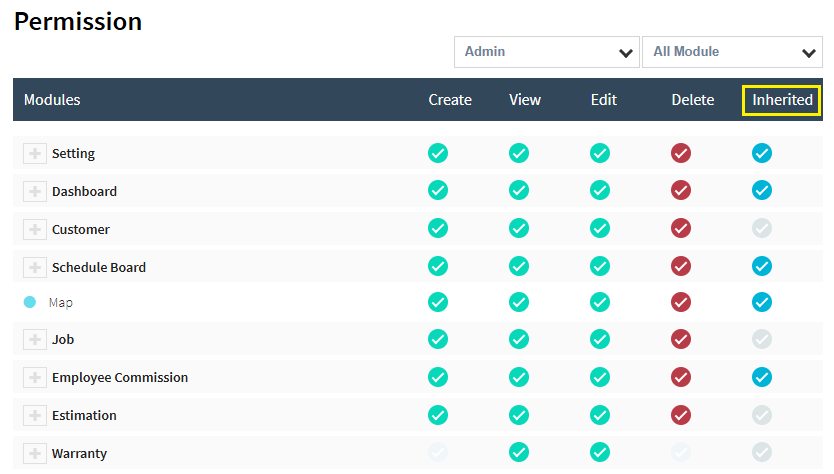
Task: Click the blue dot beside Map
Action: pyautogui.click(x=30, y=302)
